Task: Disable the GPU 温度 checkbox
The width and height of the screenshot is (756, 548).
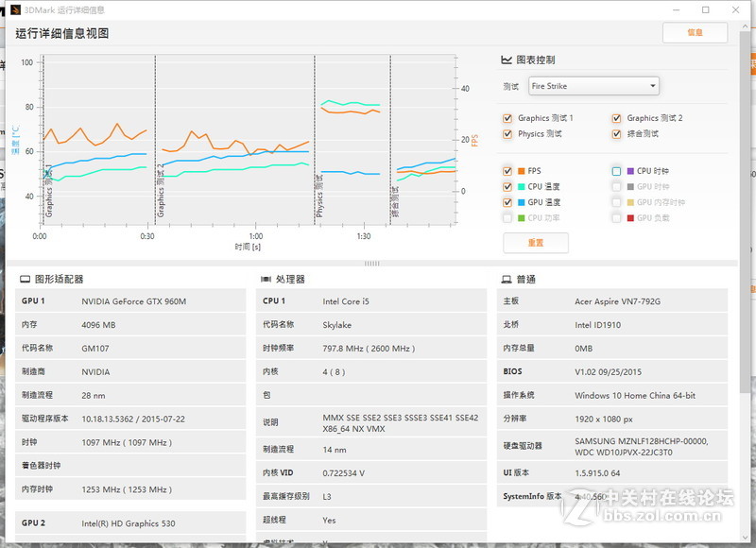Action: pos(507,202)
